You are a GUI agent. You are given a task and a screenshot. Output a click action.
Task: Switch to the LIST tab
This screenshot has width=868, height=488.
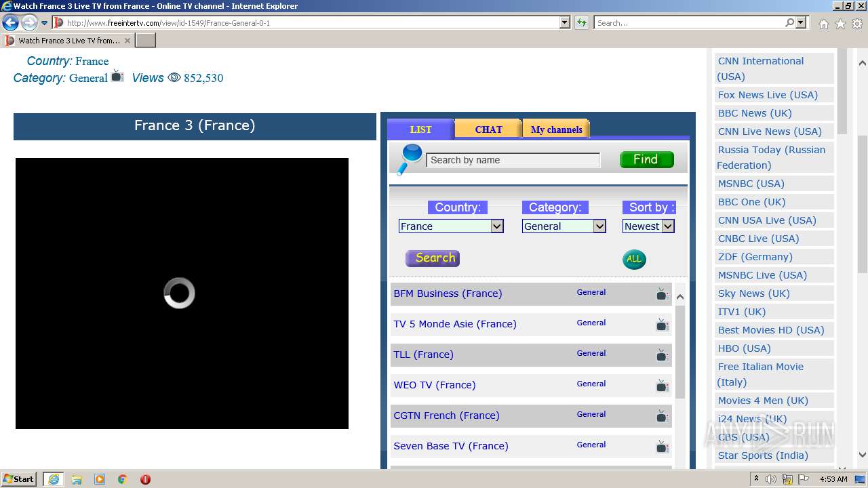tap(420, 129)
